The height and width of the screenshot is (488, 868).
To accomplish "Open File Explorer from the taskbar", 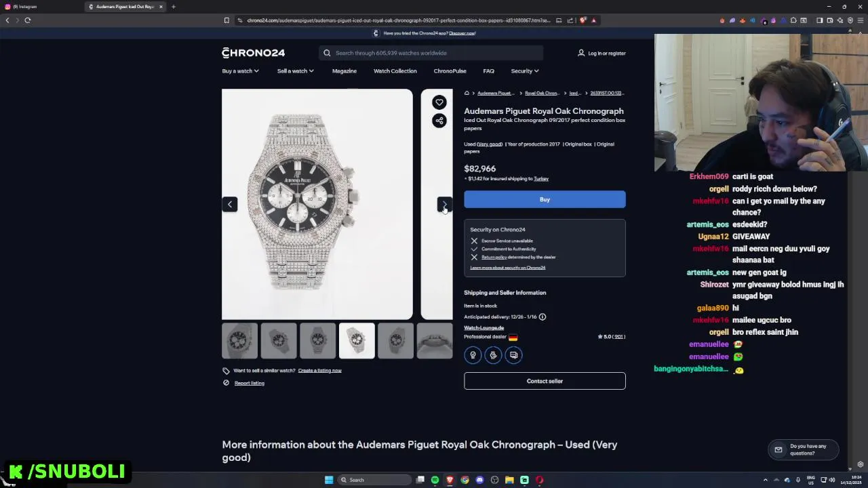I will 509,480.
